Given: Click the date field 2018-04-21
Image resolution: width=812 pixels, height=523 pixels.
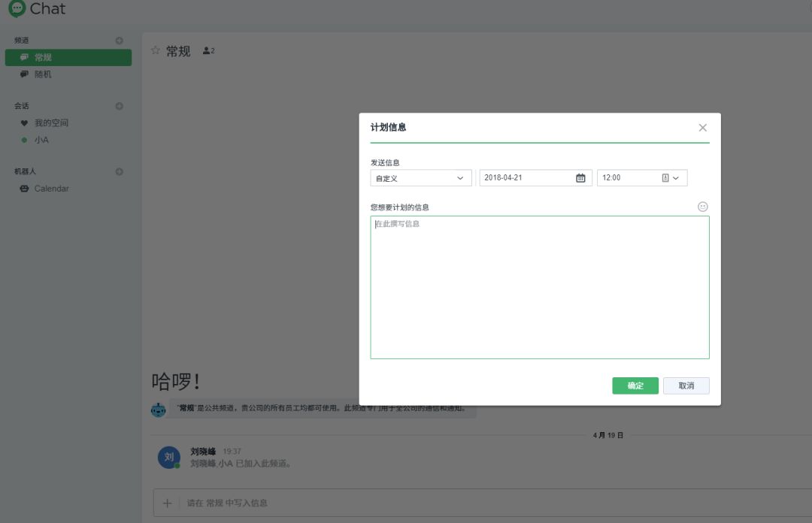Looking at the screenshot, I should pos(535,177).
